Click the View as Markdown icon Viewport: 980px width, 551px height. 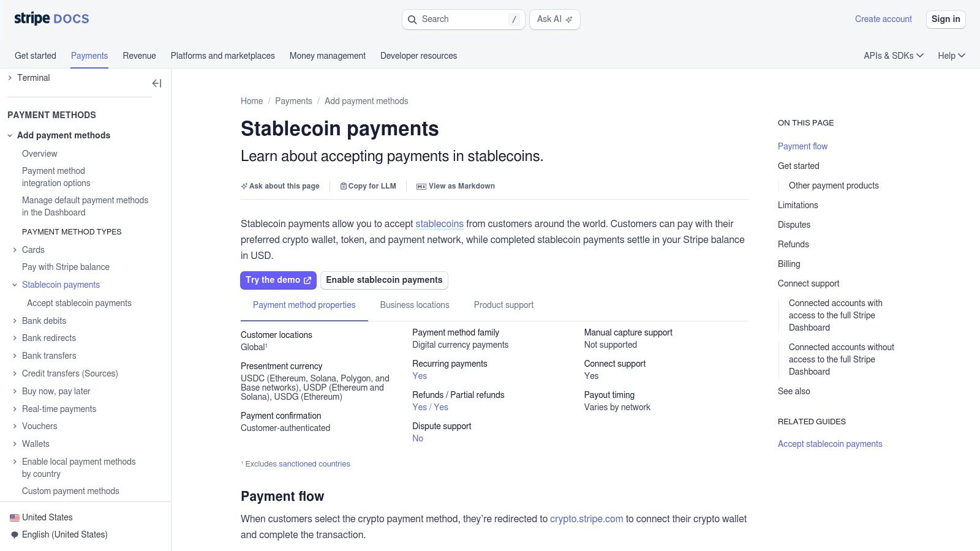click(421, 186)
